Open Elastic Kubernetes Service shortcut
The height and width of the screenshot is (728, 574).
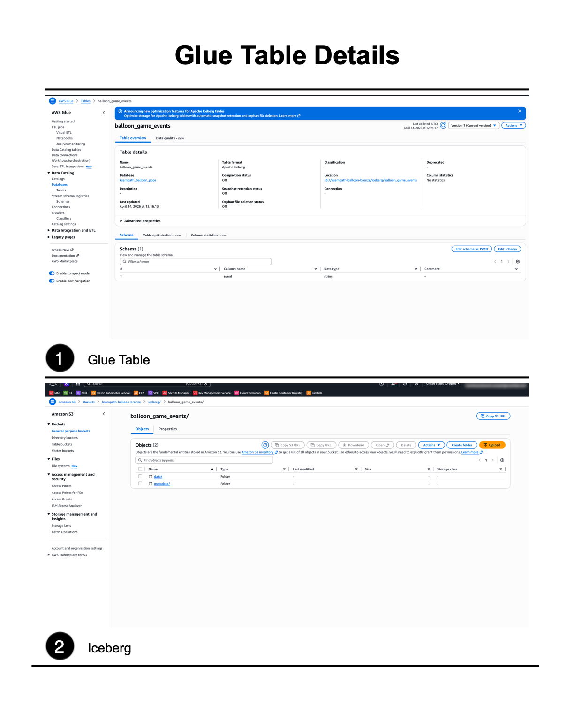[x=111, y=393]
